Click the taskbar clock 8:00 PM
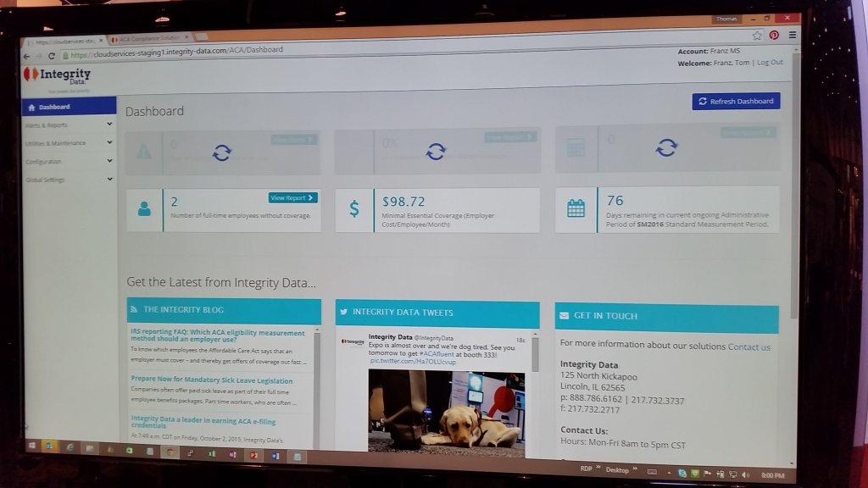Screen dimensions: 868x488 [x=772, y=475]
